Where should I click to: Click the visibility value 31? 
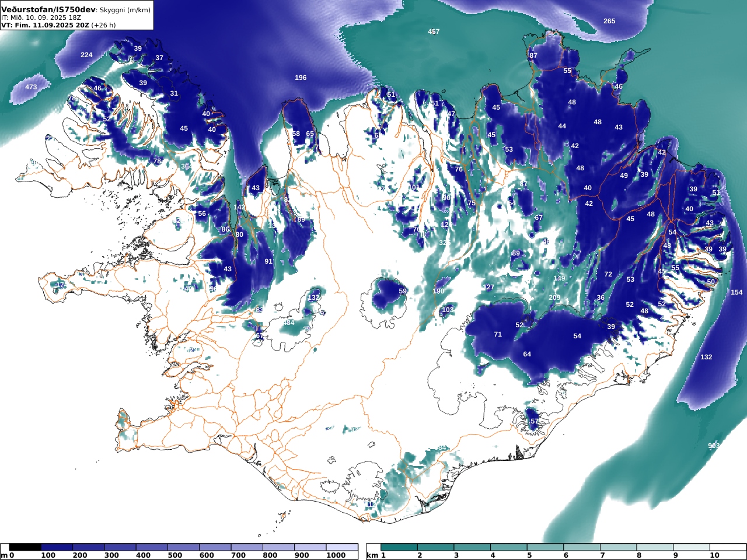pyautogui.click(x=174, y=93)
